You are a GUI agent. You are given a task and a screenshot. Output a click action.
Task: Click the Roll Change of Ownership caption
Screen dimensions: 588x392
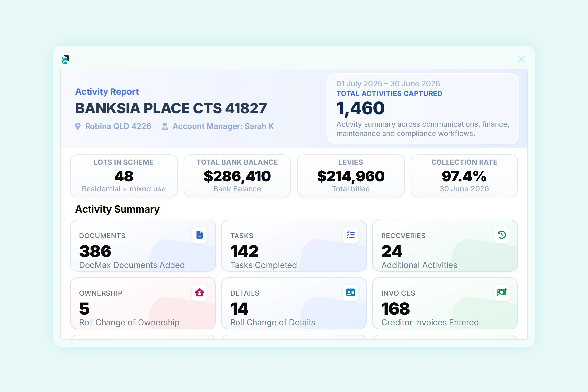tap(129, 323)
